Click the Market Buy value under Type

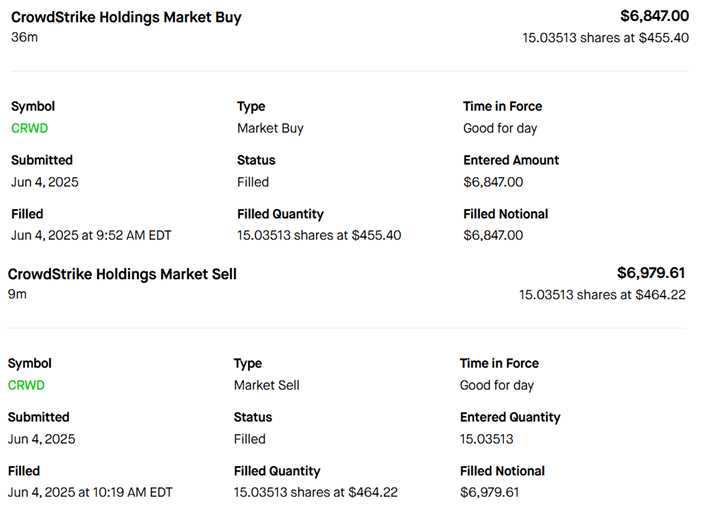coord(270,128)
